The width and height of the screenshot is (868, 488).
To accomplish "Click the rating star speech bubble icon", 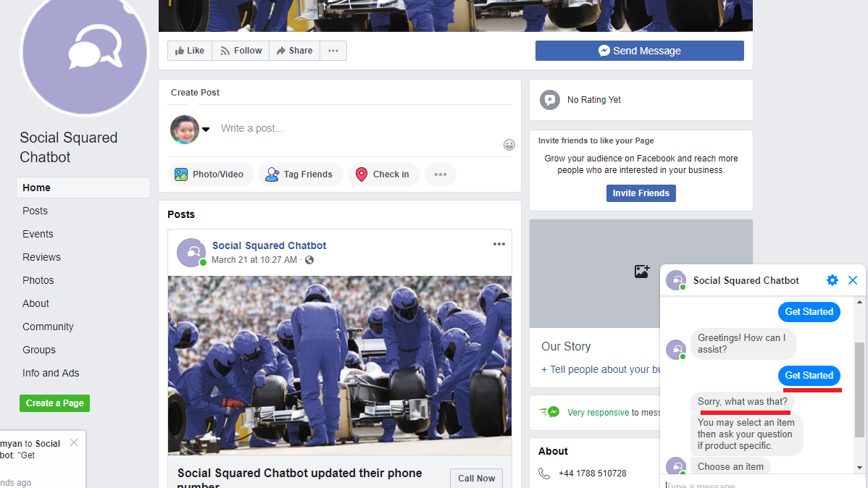I will tap(550, 100).
